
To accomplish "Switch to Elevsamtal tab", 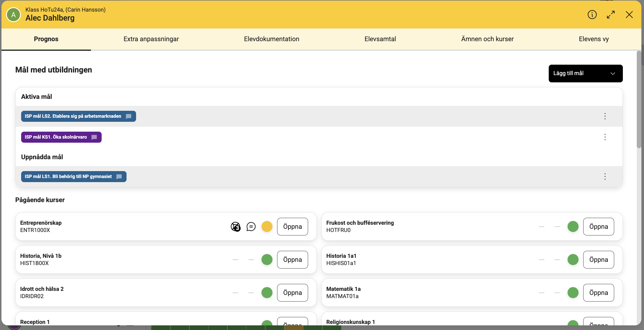I will [380, 39].
